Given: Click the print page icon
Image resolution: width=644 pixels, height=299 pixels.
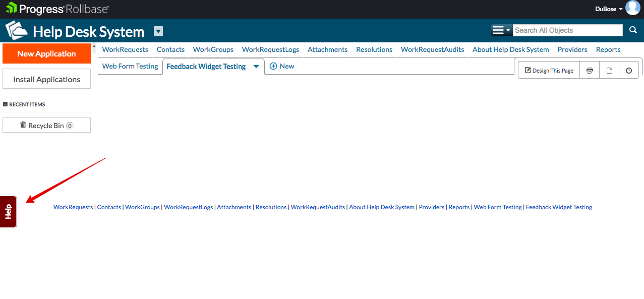Looking at the screenshot, I should (x=590, y=71).
